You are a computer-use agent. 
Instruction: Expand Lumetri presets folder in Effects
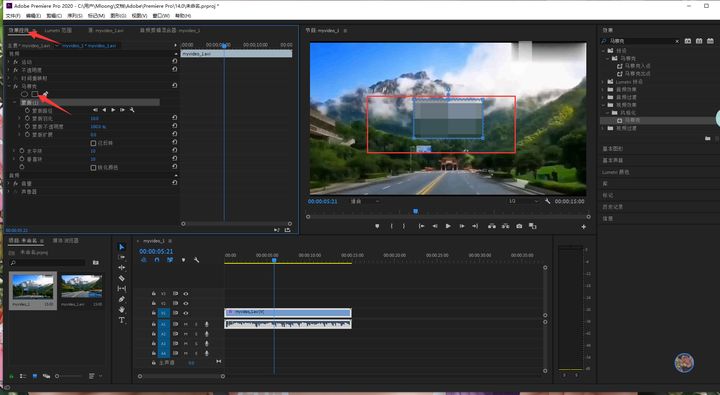click(x=603, y=82)
